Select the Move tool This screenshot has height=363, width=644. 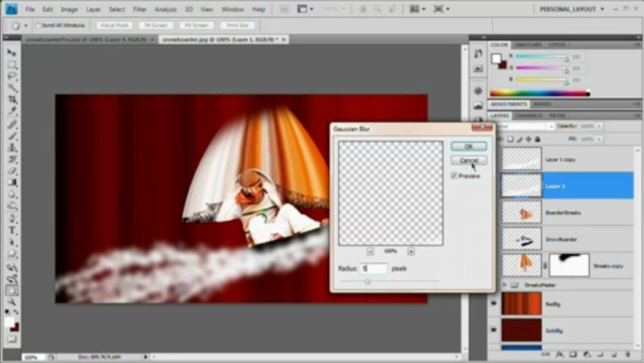[x=12, y=53]
